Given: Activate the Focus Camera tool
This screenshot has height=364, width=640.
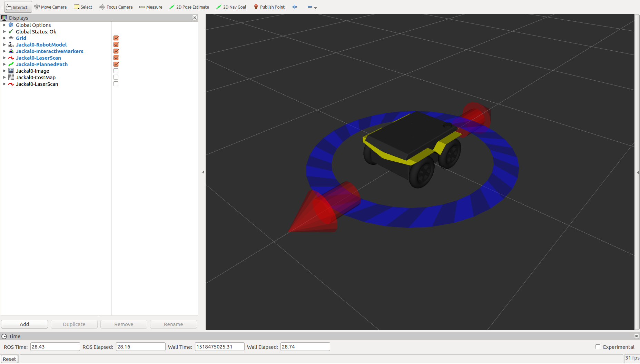Looking at the screenshot, I should pyautogui.click(x=116, y=7).
